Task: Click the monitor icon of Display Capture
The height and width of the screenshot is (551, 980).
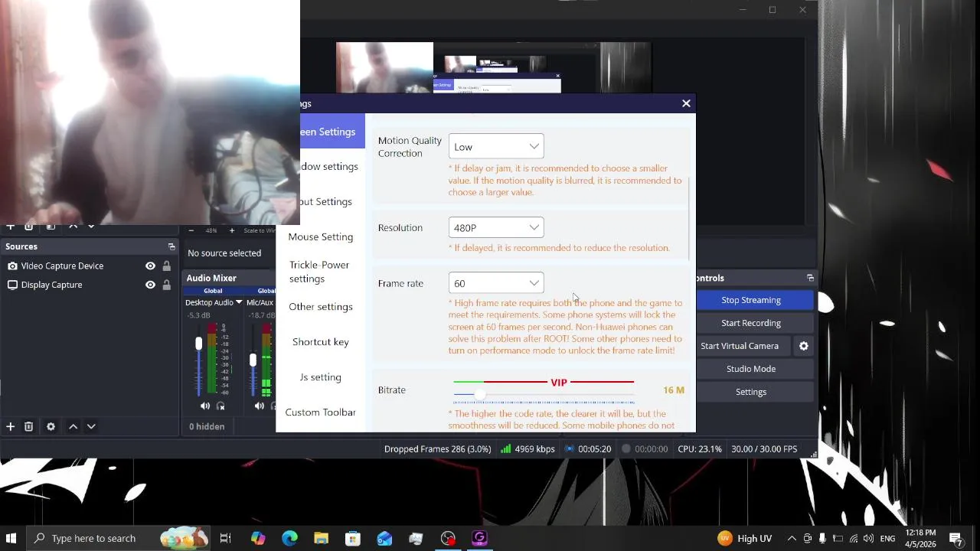Action: pyautogui.click(x=12, y=285)
